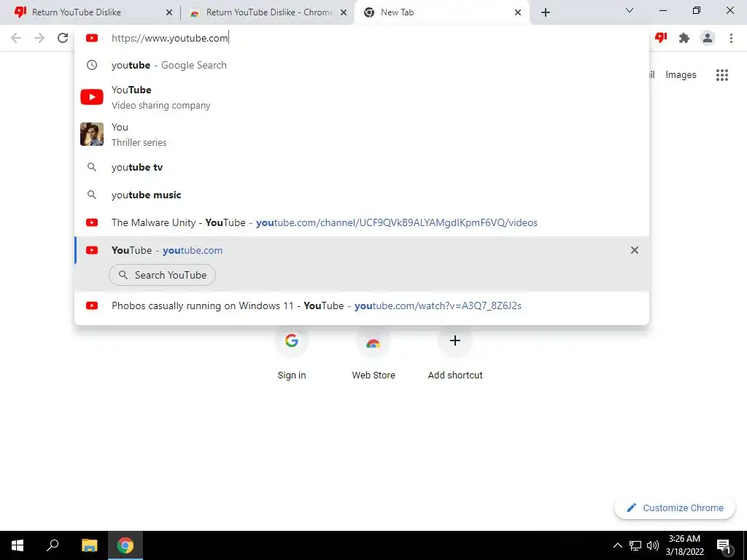The height and width of the screenshot is (560, 747).
Task: Open Chrome's three-dot menu
Action: (x=731, y=38)
